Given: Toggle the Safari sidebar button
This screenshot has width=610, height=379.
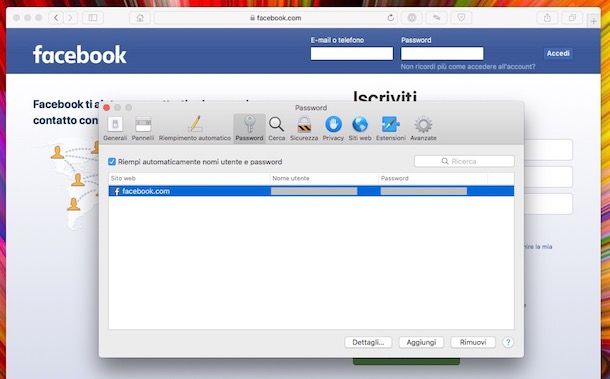Looking at the screenshot, I should 93,18.
